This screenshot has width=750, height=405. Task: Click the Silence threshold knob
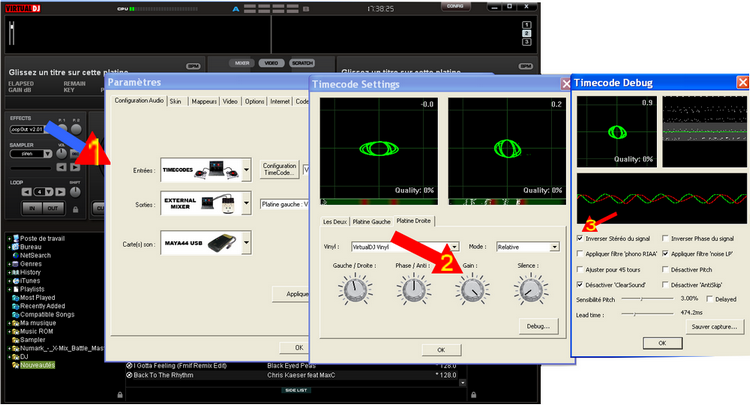click(529, 290)
